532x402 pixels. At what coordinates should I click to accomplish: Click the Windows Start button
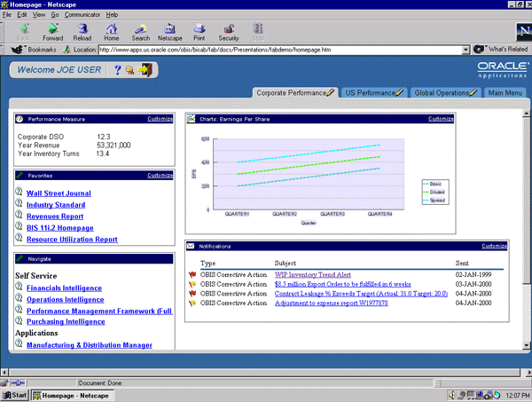(15, 394)
